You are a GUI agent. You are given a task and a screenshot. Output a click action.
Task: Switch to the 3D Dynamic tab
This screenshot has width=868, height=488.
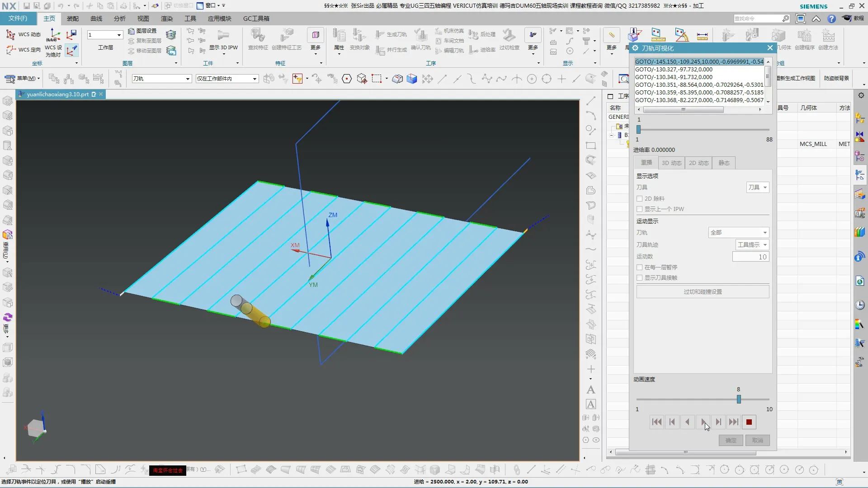pyautogui.click(x=671, y=163)
